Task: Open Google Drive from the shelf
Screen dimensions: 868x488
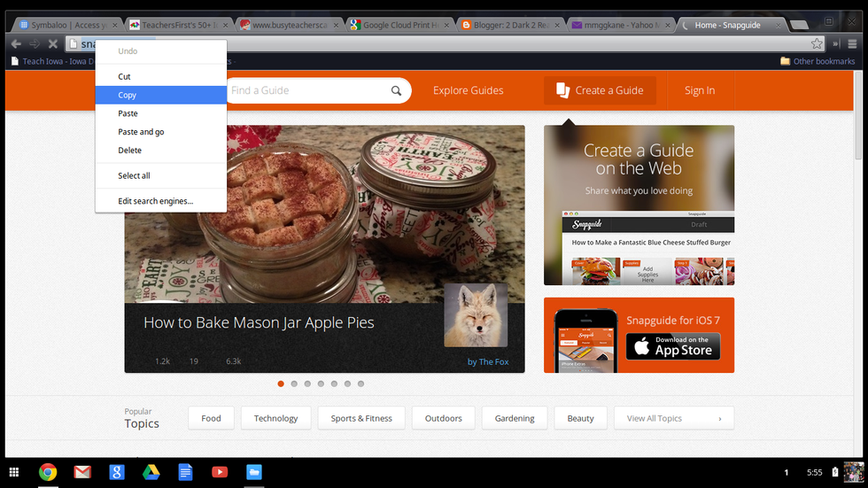Action: click(x=151, y=472)
